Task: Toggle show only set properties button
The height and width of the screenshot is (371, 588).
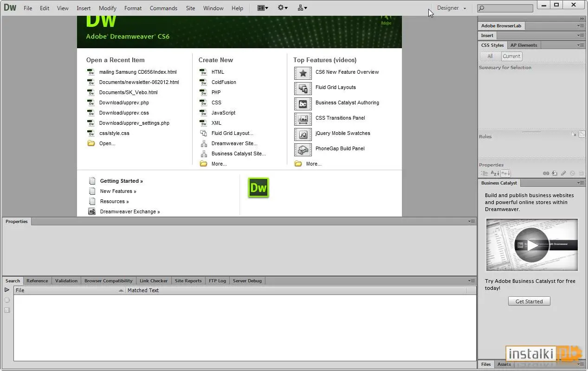Action: tap(505, 173)
